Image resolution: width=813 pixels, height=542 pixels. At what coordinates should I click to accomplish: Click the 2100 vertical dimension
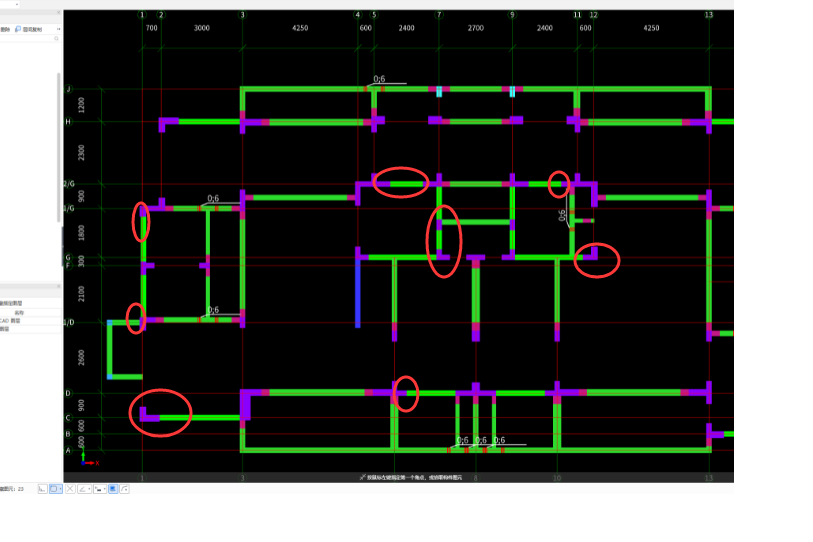point(81,294)
